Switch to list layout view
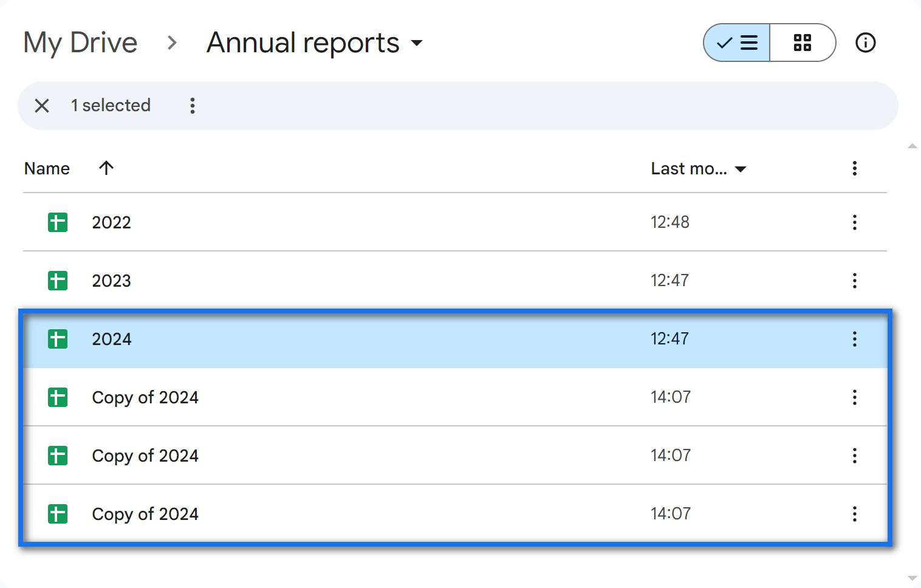The height and width of the screenshot is (588, 921). (737, 43)
